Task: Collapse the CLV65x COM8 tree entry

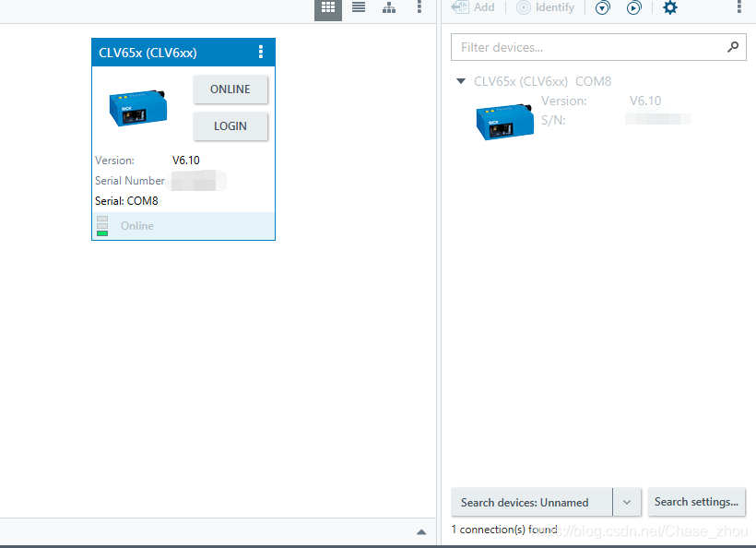Action: pyautogui.click(x=461, y=81)
